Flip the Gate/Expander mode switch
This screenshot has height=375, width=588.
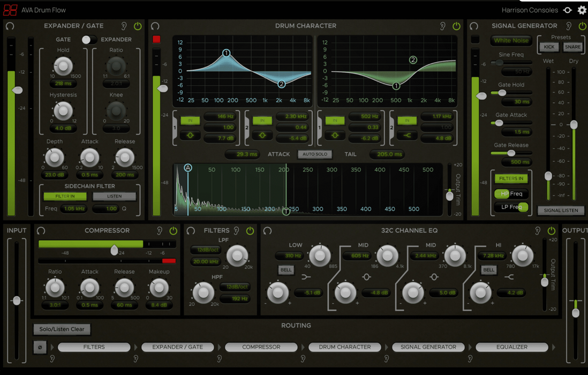tap(89, 40)
